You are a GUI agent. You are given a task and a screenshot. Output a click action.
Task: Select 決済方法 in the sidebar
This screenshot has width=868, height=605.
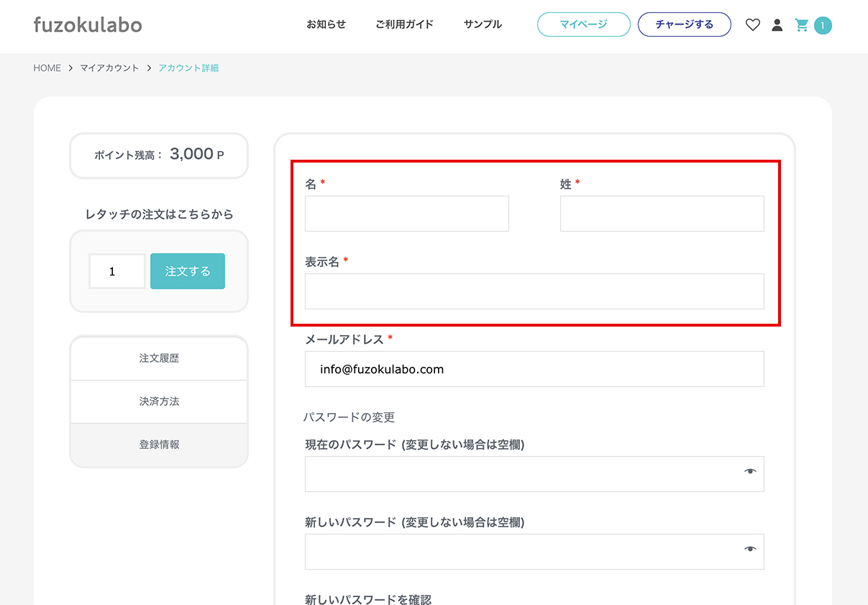point(159,401)
